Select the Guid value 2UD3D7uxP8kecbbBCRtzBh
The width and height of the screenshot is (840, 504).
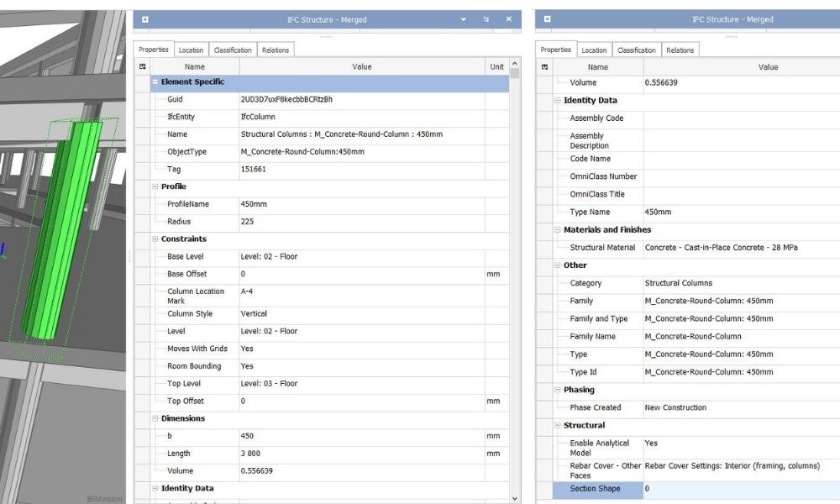[286, 99]
